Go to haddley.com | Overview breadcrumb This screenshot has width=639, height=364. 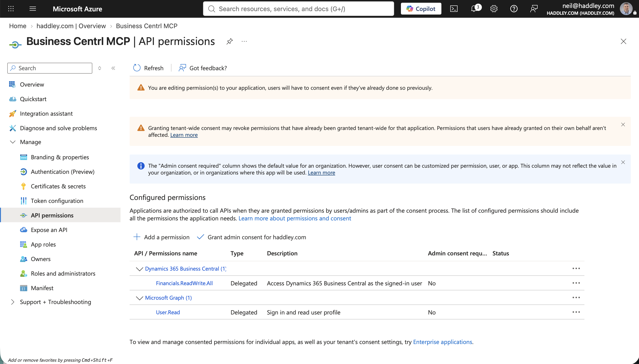[71, 26]
